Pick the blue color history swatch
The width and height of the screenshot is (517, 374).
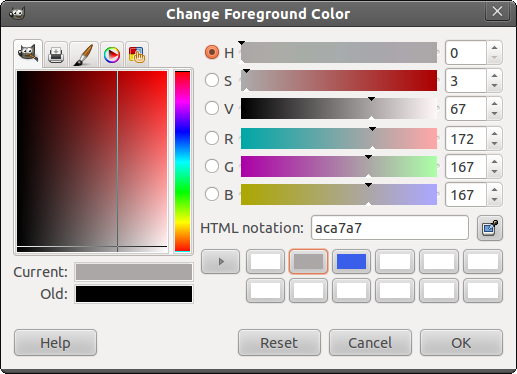point(351,262)
